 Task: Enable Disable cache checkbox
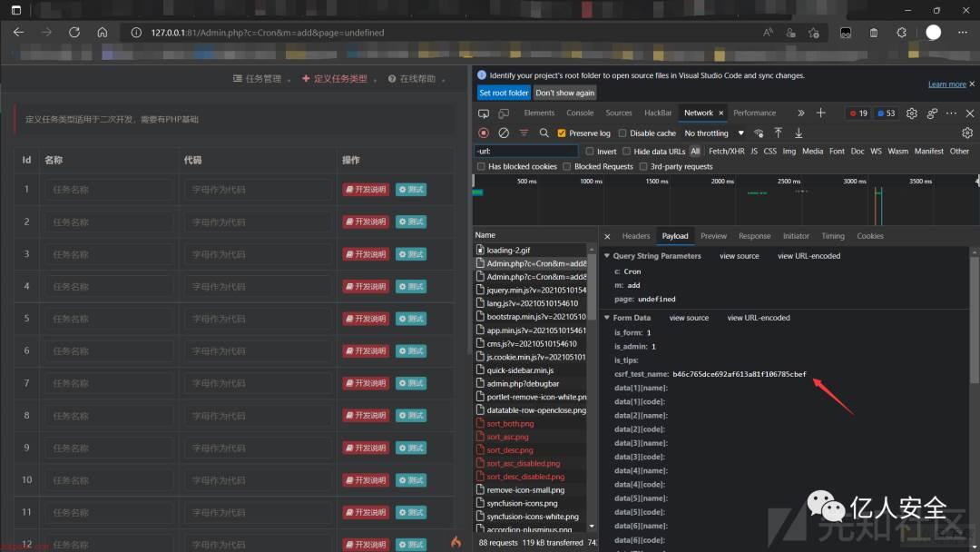click(622, 133)
